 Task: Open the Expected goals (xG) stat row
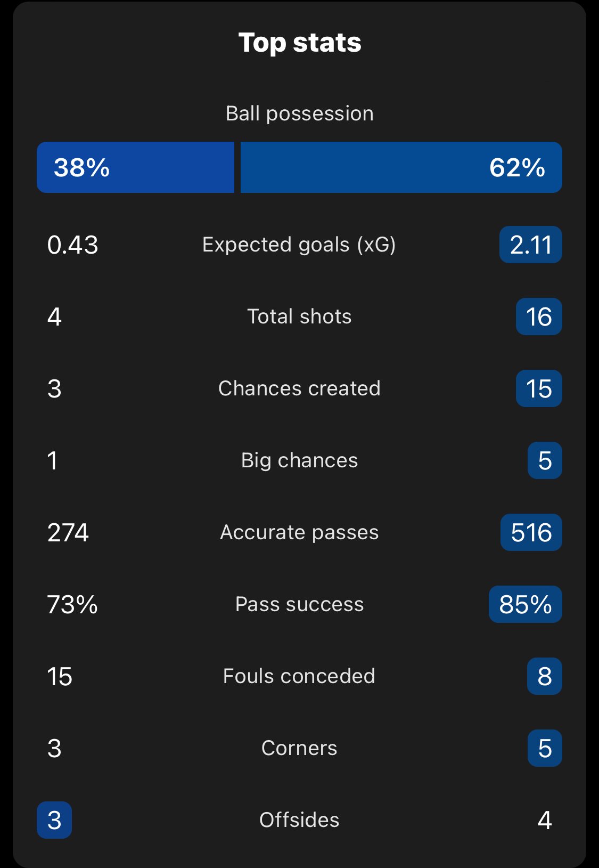pyautogui.click(x=299, y=245)
